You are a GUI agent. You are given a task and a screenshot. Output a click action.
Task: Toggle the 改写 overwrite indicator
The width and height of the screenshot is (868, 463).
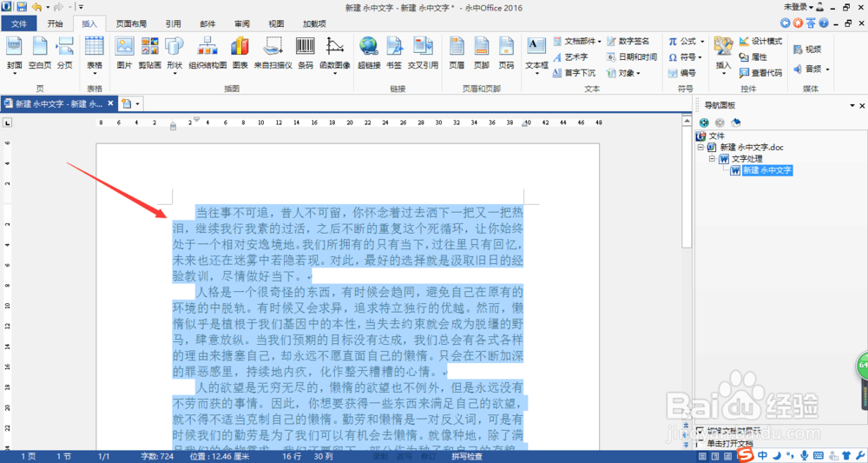click(x=404, y=456)
